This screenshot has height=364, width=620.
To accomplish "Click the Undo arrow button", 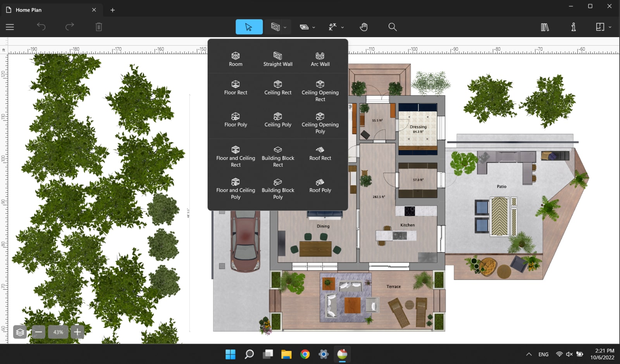I will point(41,27).
